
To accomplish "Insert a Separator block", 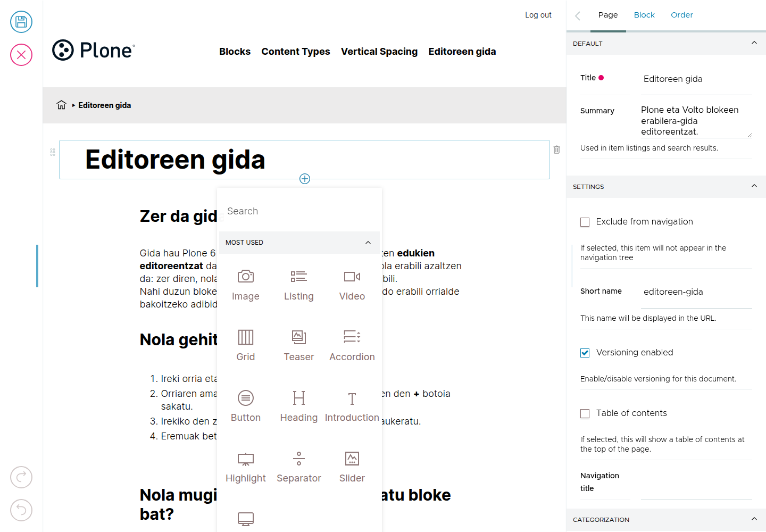I will 299,467.
